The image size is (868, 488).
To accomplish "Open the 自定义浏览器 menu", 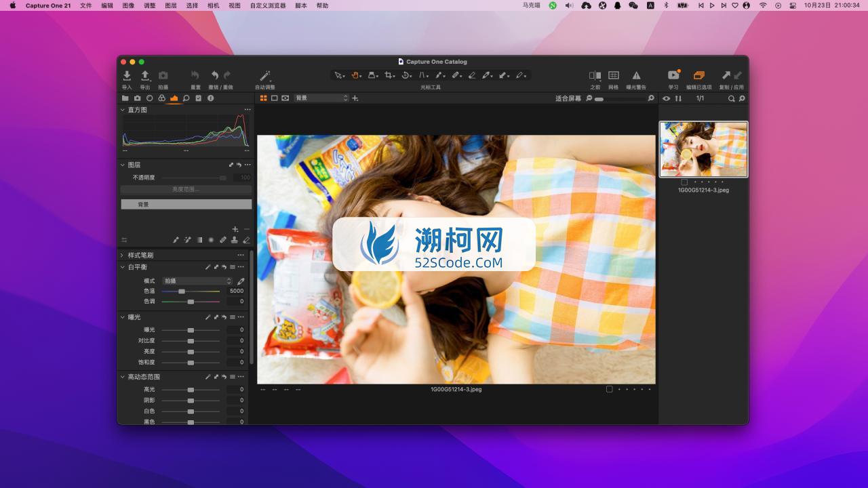I will coord(268,5).
